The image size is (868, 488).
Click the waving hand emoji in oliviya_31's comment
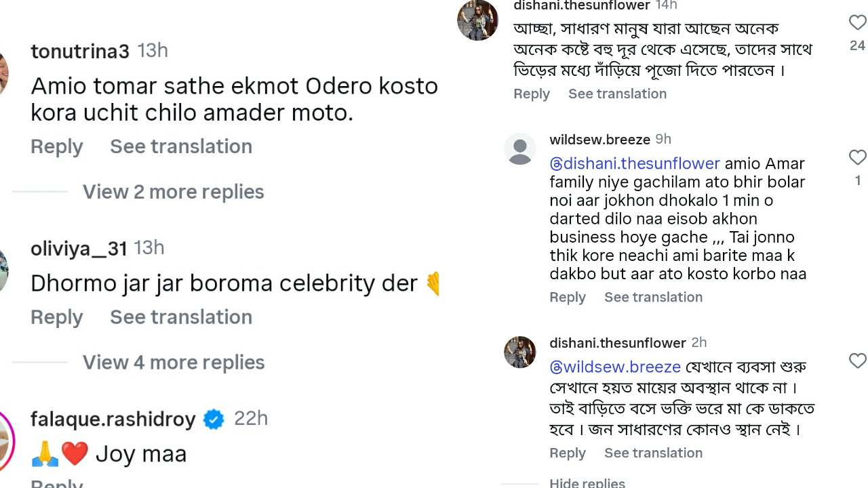tap(432, 283)
